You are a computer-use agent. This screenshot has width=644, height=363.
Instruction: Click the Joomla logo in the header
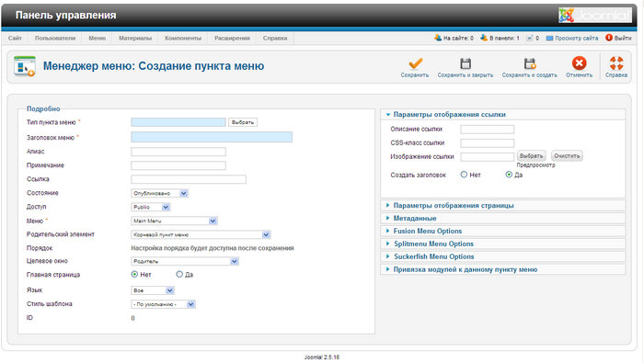[x=594, y=16]
